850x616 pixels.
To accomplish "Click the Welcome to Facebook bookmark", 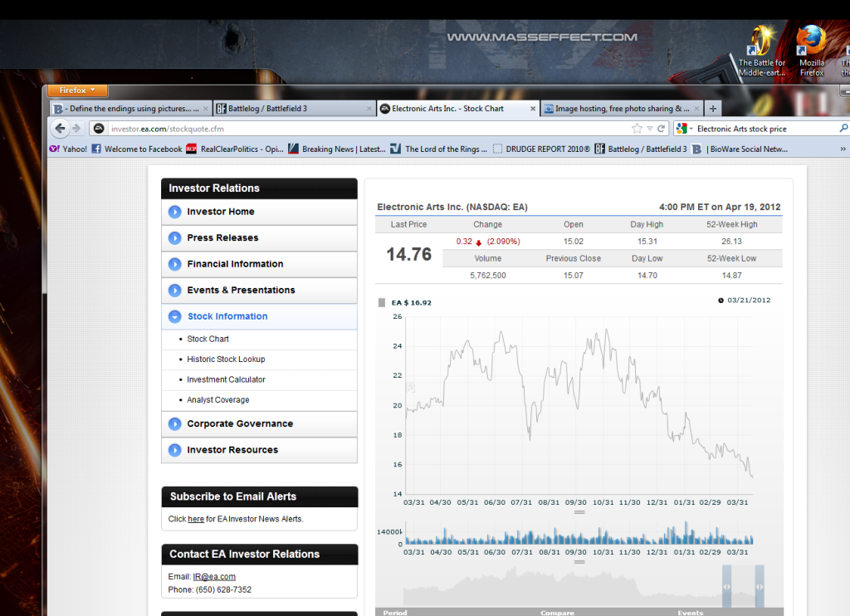I will point(137,149).
